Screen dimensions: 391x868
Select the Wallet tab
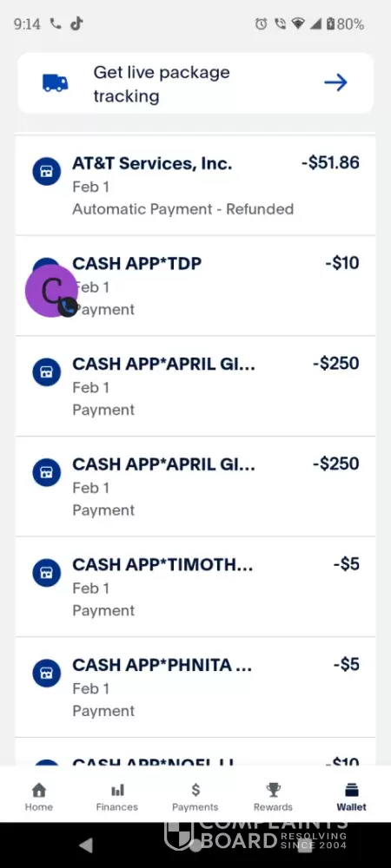click(x=352, y=797)
